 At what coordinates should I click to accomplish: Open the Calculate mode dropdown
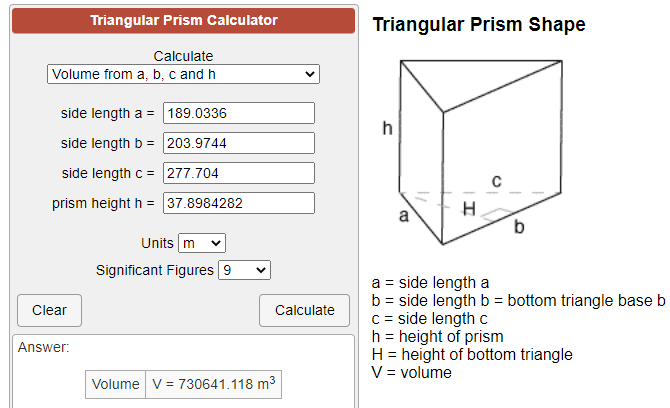183,74
